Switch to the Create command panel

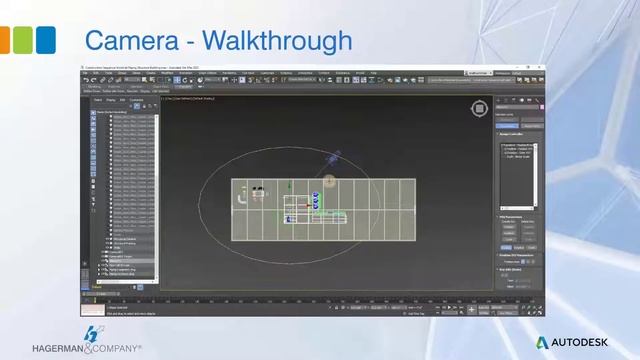pos(498,100)
